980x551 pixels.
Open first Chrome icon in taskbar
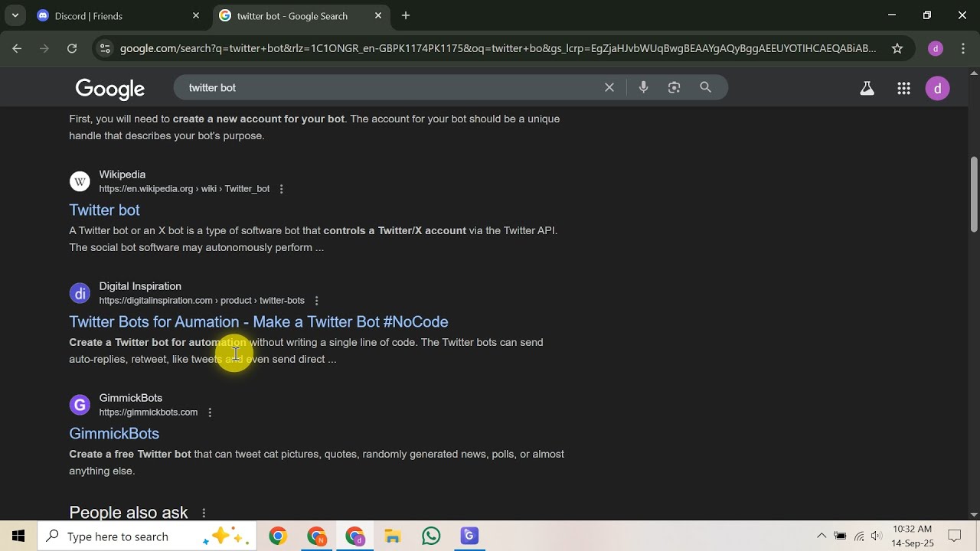pyautogui.click(x=278, y=536)
